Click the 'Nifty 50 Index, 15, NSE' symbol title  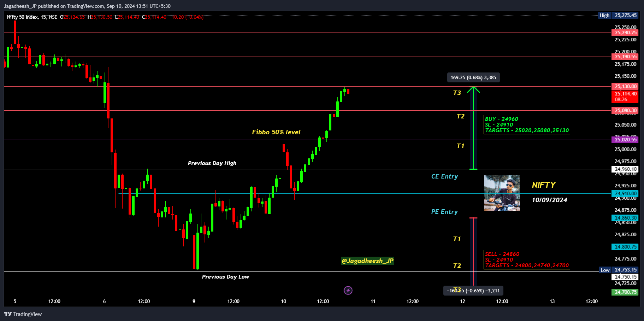(x=32, y=17)
